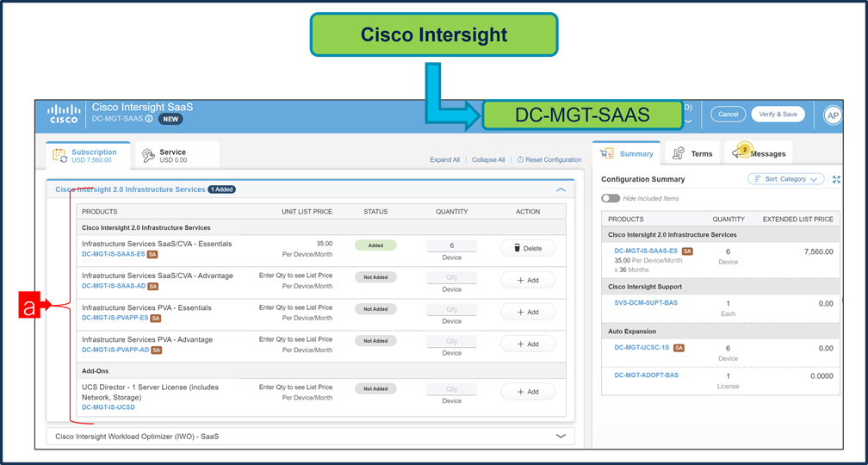The width and height of the screenshot is (868, 465).
Task: Click Not Added status for UCS Director
Action: point(375,388)
